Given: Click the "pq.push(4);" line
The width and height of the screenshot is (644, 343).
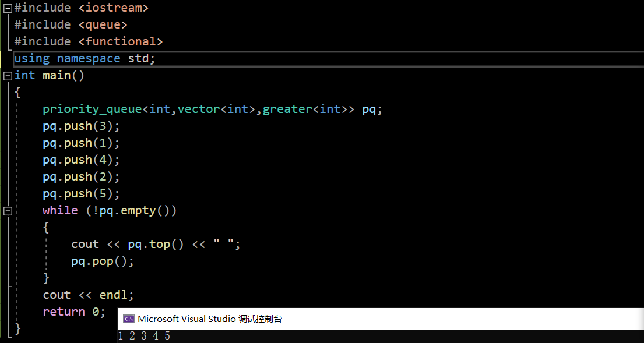Looking at the screenshot, I should click(82, 160).
